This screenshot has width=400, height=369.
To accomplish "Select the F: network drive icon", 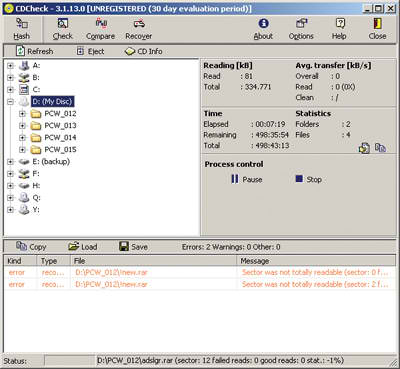I will (x=24, y=174).
